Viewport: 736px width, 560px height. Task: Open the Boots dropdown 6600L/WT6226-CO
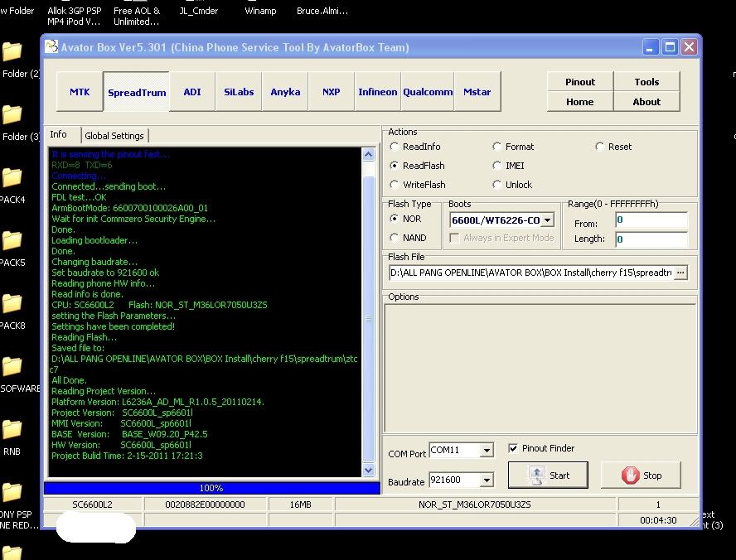pyautogui.click(x=547, y=220)
